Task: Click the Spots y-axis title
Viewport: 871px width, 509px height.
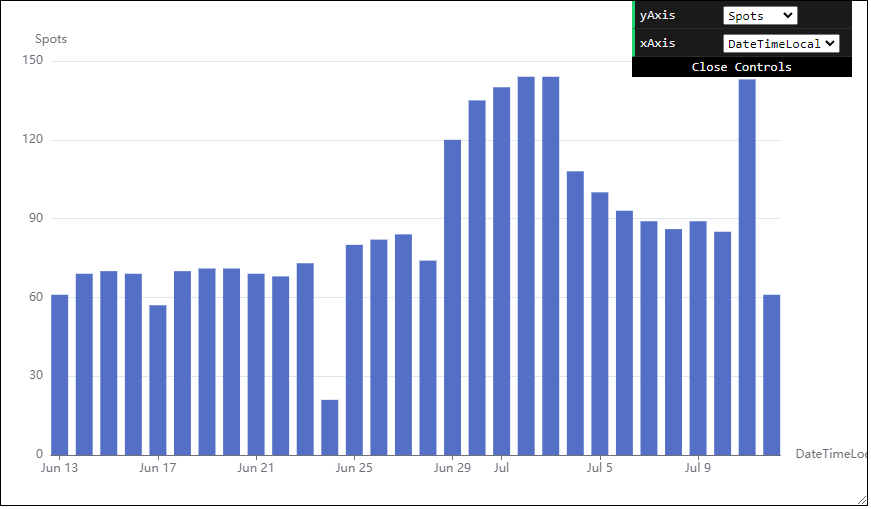Action: (51, 39)
